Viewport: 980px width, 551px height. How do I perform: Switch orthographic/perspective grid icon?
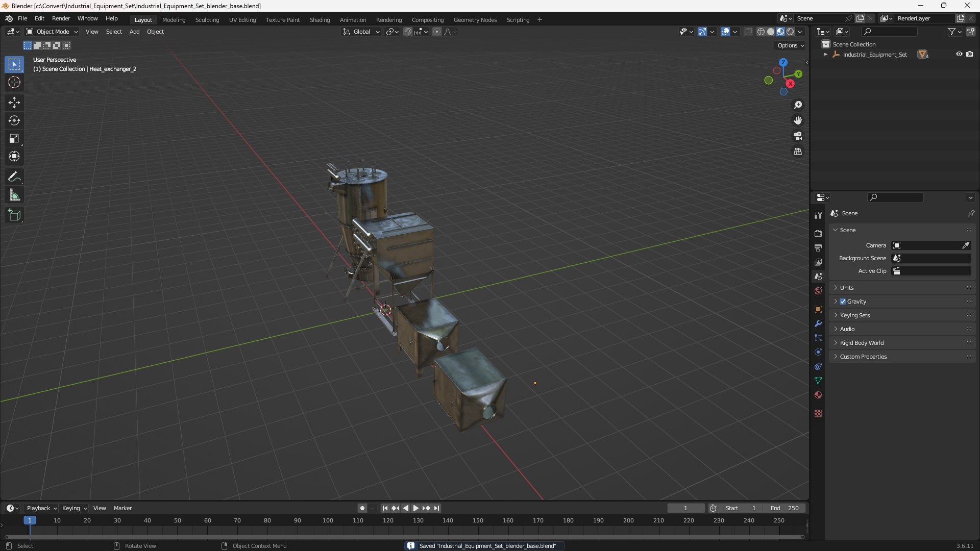[798, 152]
